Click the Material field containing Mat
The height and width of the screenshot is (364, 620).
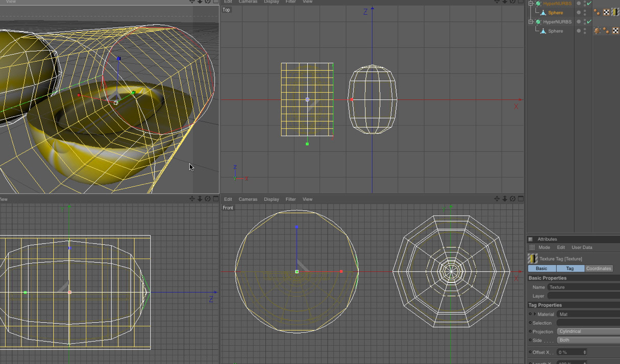coord(588,314)
